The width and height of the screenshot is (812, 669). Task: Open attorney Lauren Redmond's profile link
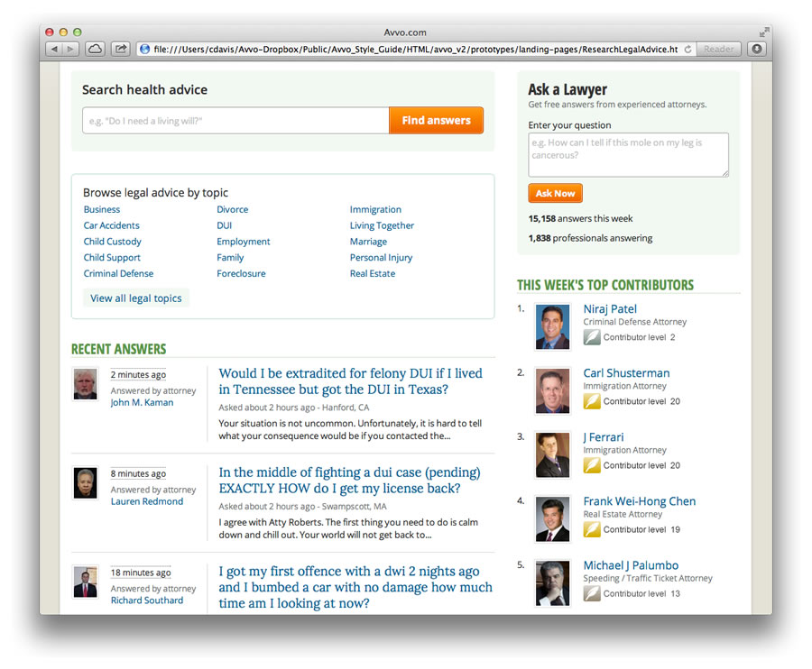tap(147, 501)
